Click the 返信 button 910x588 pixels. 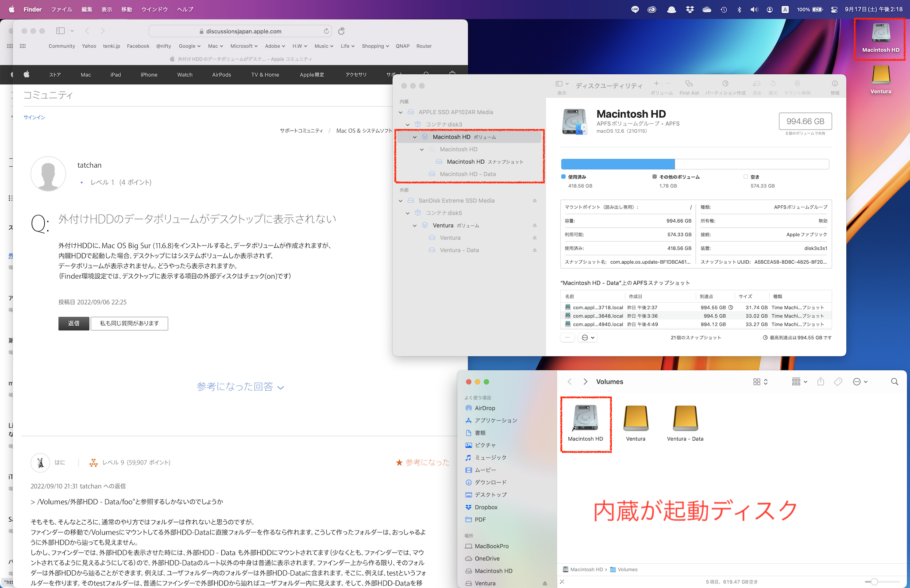(73, 323)
